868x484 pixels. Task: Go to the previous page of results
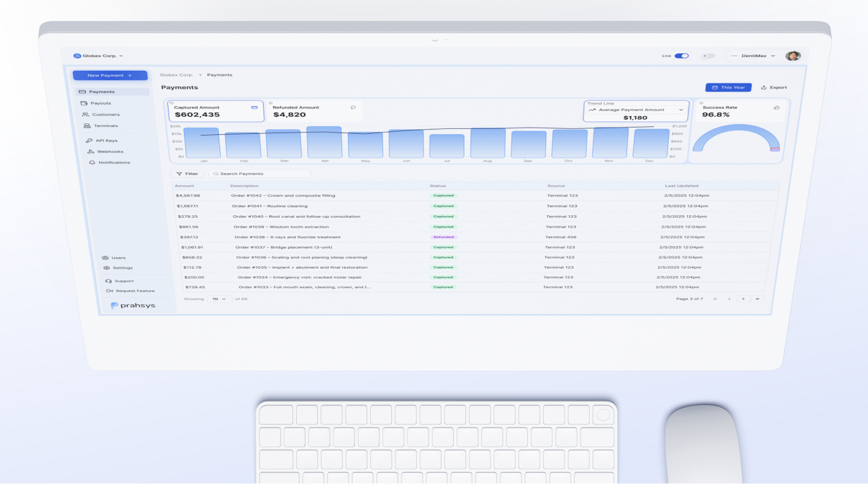point(729,299)
